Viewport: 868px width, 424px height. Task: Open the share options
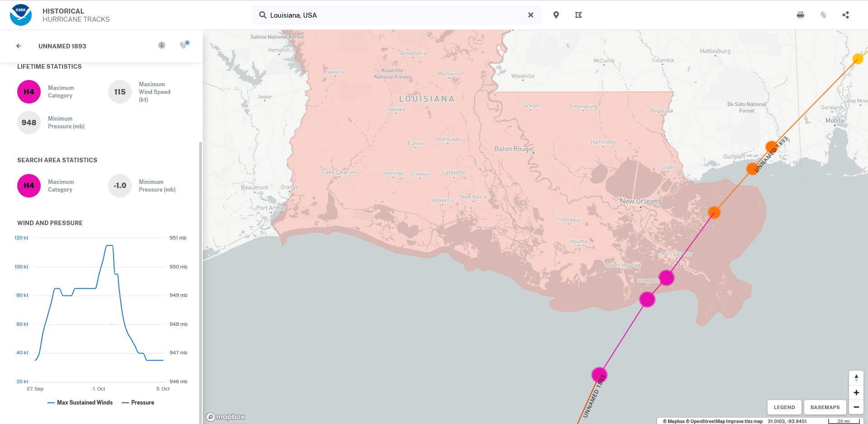[845, 15]
